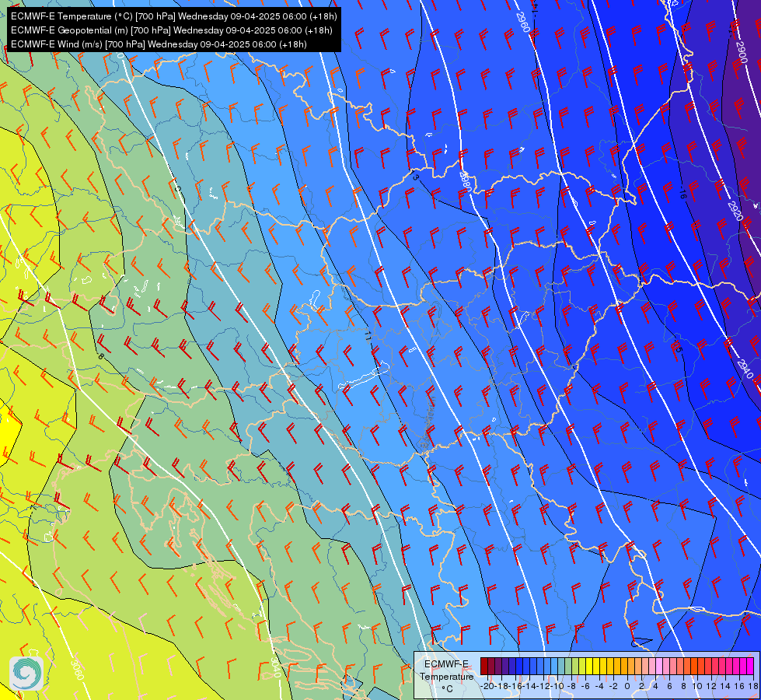
Task: Click the swirl logo icon in the corner
Action: 26,674
